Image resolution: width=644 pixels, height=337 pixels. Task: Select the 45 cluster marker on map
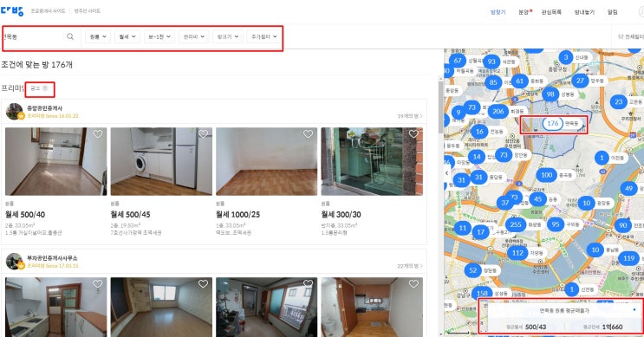pyautogui.click(x=537, y=199)
